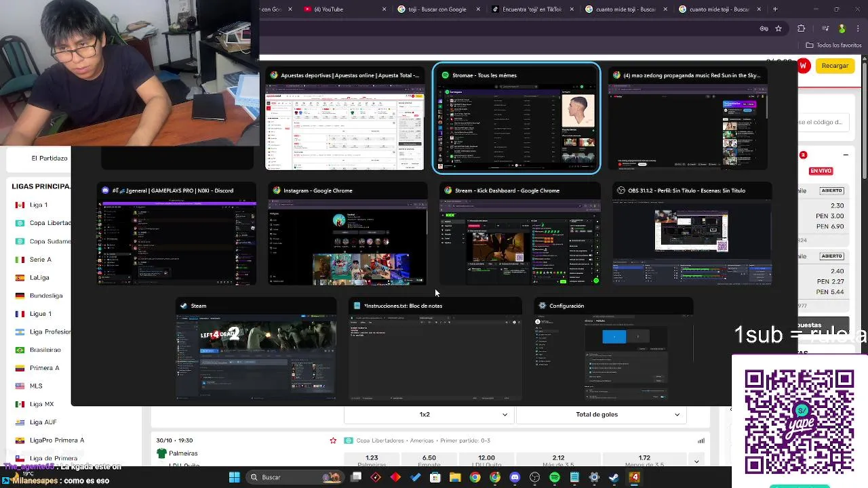The width and height of the screenshot is (868, 488).
Task: Switch to the Apuestas deportivas Chrome window thumbnail
Action: [x=344, y=119]
